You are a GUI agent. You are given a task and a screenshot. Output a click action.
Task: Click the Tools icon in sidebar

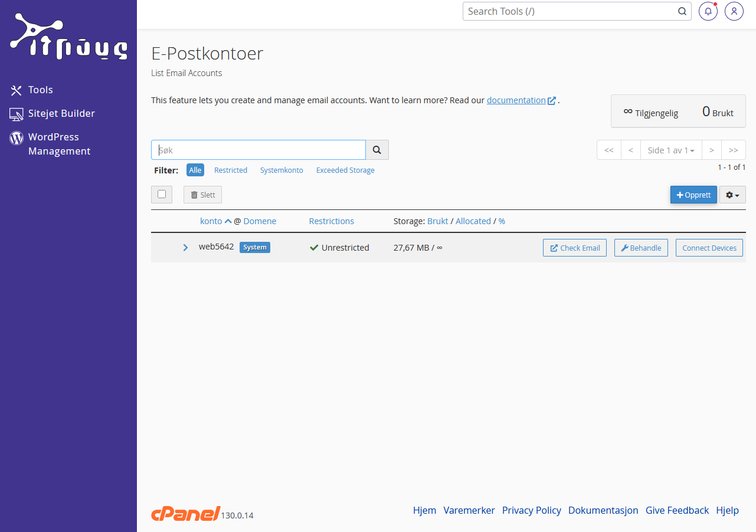tap(16, 90)
